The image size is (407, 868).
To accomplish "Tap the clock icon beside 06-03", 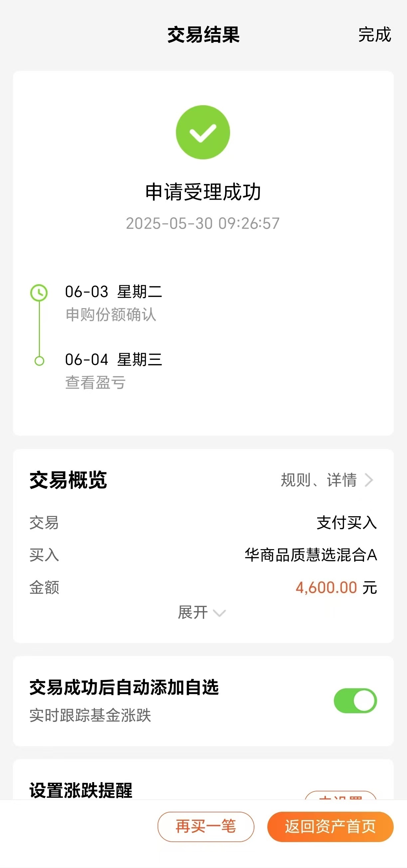I will click(39, 293).
